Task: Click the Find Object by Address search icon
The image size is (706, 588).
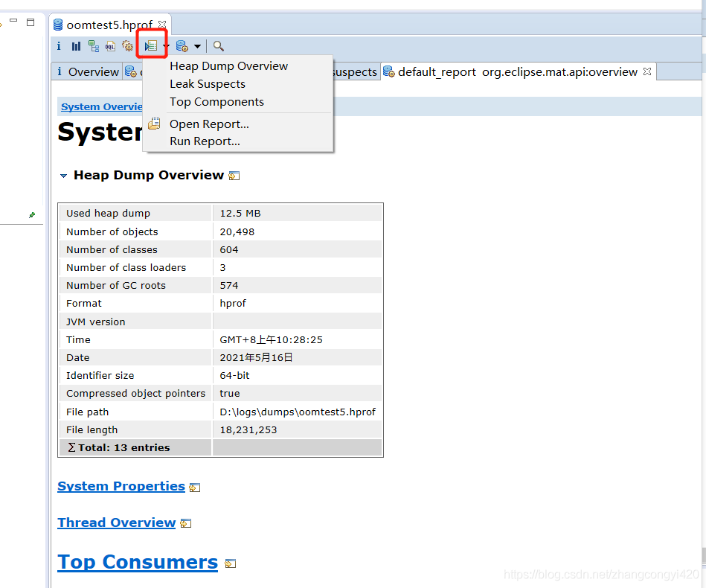Action: [x=219, y=46]
